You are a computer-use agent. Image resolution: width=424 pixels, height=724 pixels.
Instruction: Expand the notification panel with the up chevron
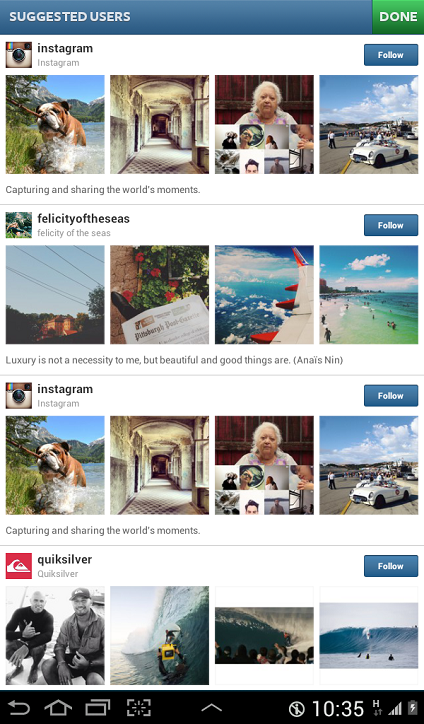click(212, 708)
